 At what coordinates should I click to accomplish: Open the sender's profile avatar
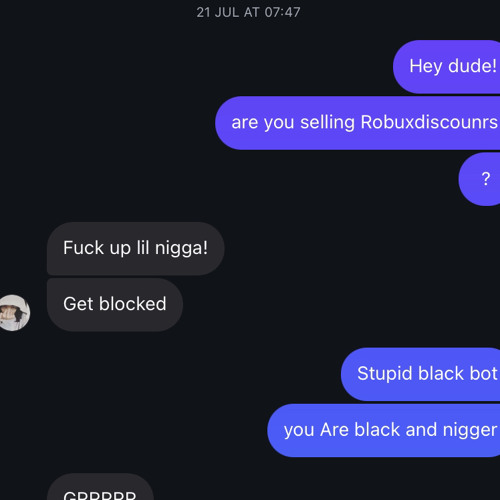(x=13, y=313)
